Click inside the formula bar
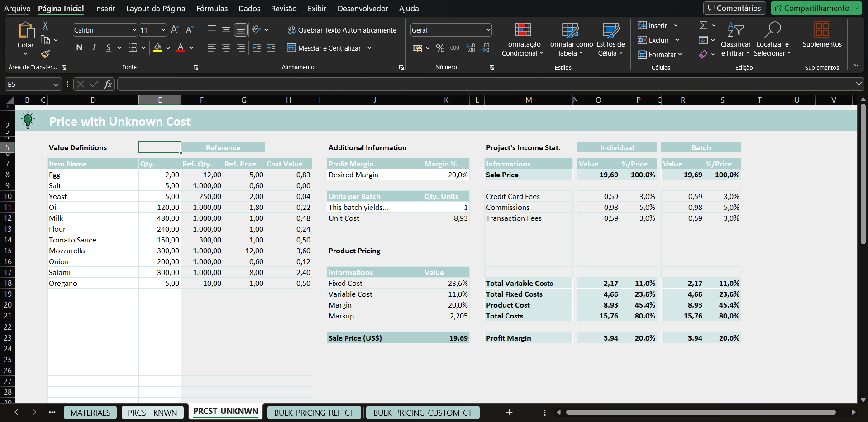 pos(317,84)
